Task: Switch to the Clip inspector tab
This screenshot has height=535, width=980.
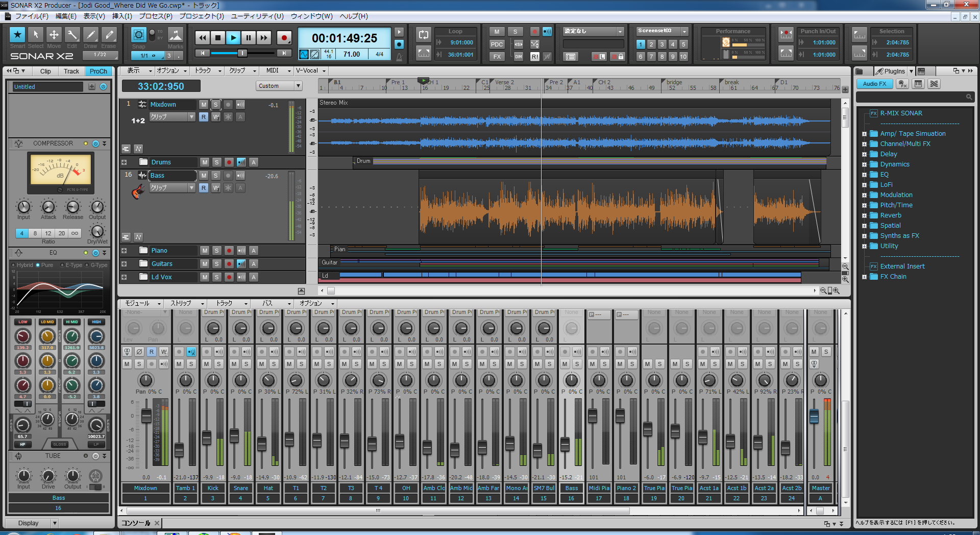Action: click(45, 71)
